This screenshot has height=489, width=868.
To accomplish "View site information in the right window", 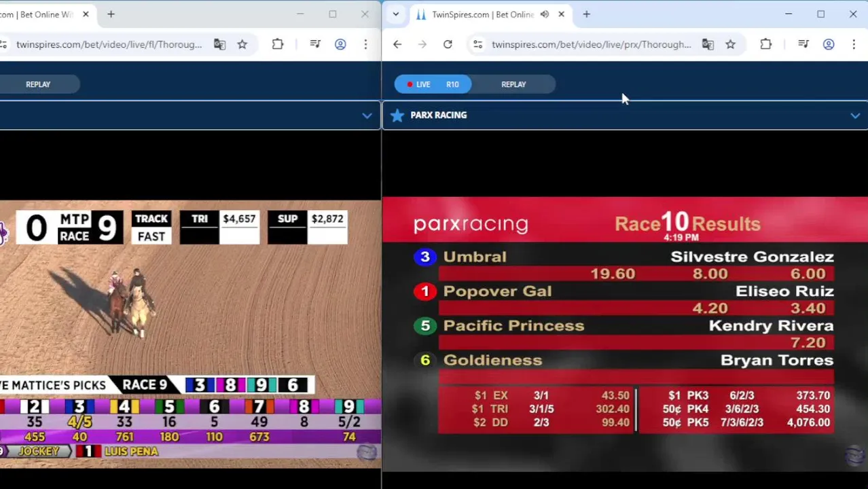I will coord(478,44).
